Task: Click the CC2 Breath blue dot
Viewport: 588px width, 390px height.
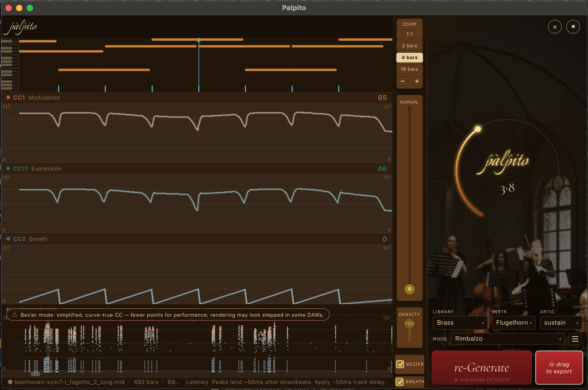Action: click(x=8, y=239)
